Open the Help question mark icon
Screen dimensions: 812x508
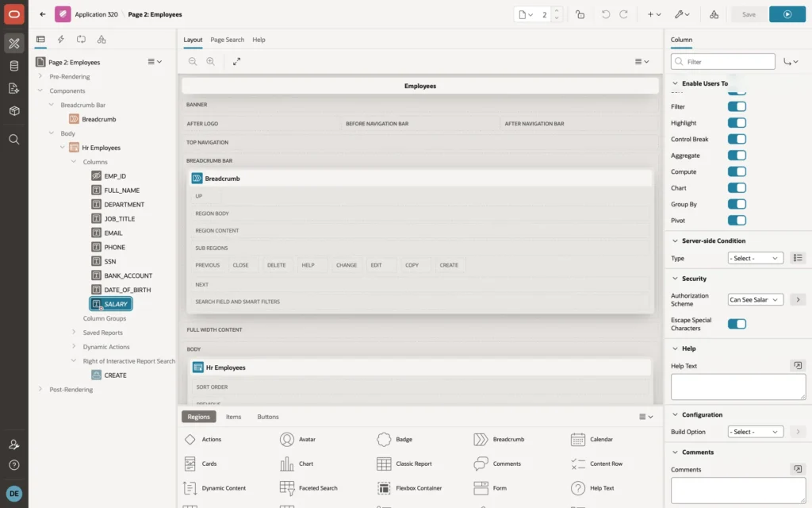(14, 465)
